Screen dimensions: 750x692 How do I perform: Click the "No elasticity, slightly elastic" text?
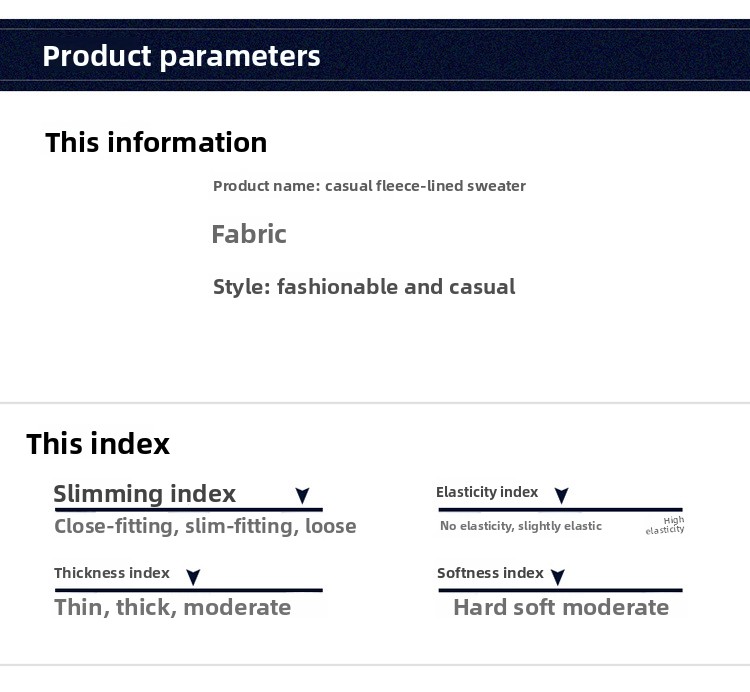pyautogui.click(x=521, y=526)
